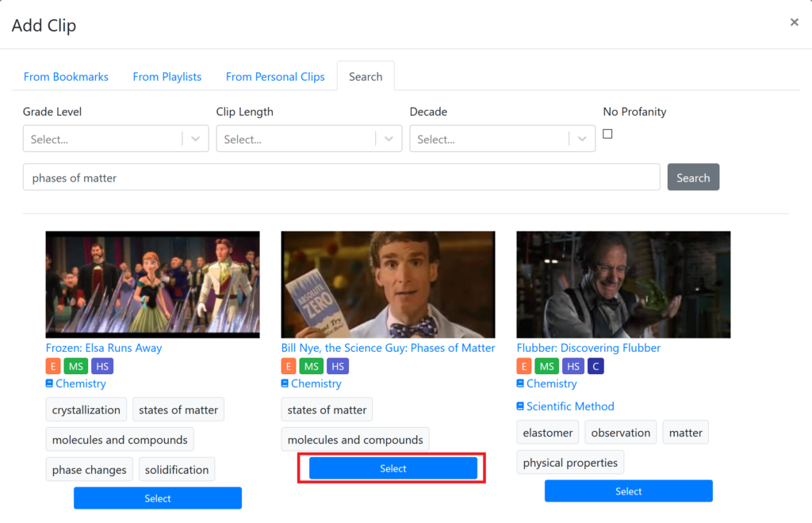The image size is (812, 523).
Task: Click the E grade badge under Frozen clip
Action: tap(53, 366)
